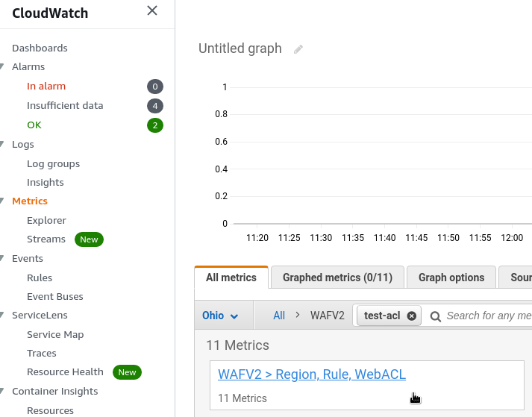Collapse the Container Insights section arrow
The image size is (532, 417).
coord(2,391)
